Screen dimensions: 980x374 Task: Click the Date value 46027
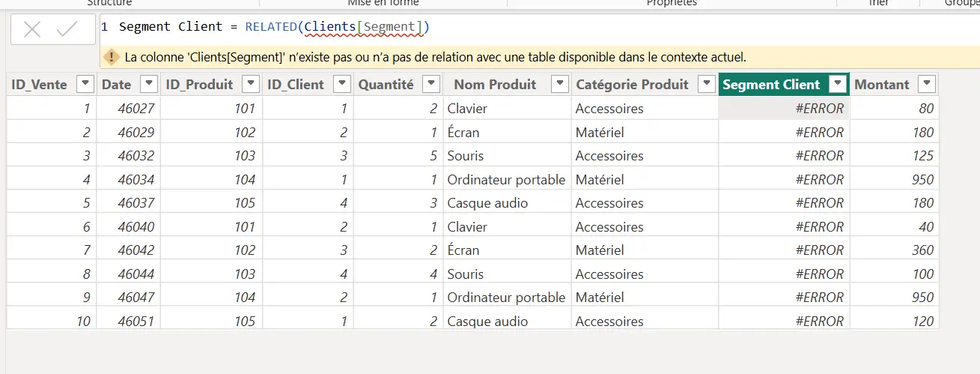click(128, 109)
